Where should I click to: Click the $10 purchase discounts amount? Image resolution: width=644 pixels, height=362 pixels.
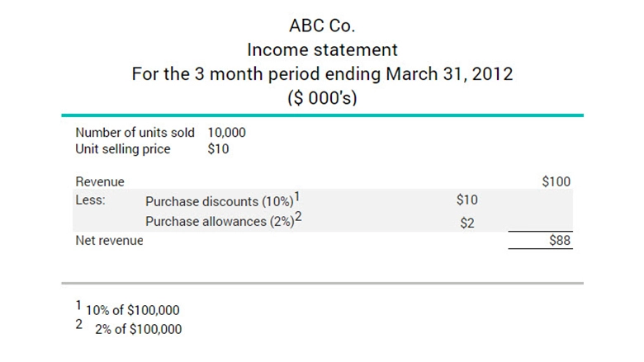(466, 200)
